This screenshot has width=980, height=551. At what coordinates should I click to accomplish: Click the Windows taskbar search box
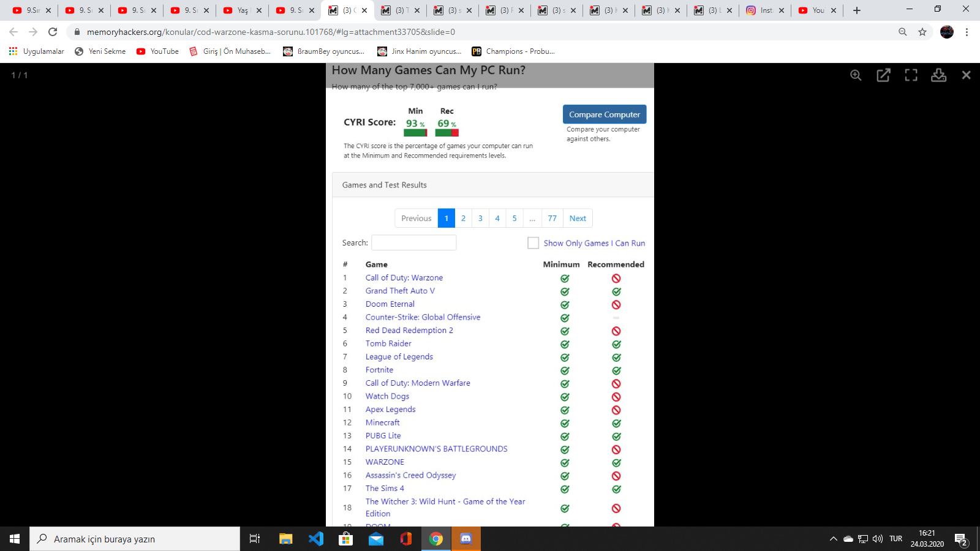pos(135,539)
